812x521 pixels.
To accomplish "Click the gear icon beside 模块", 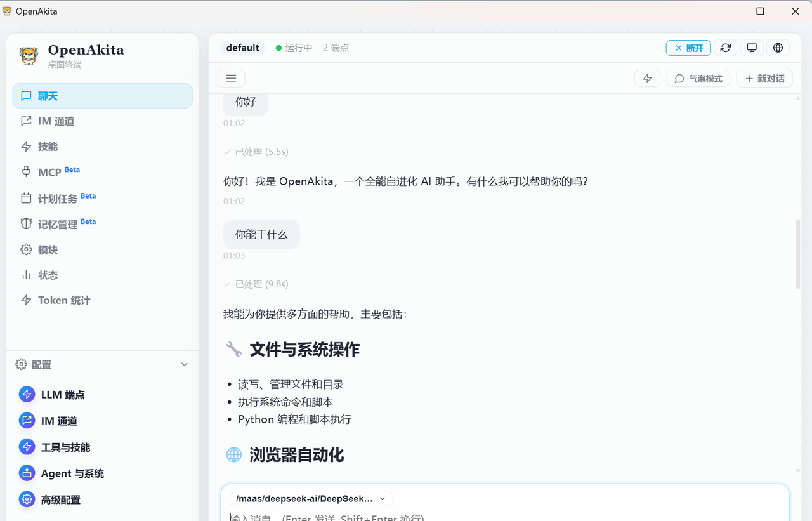I will click(x=26, y=249).
